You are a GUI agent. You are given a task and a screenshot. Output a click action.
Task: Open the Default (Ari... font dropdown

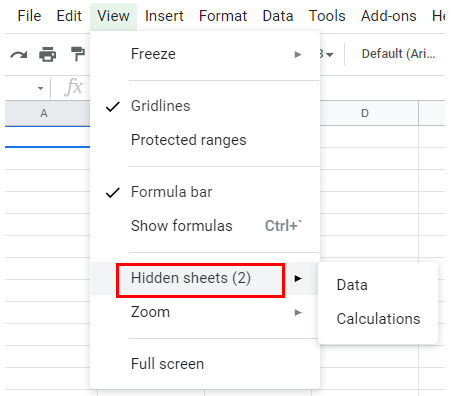[398, 54]
